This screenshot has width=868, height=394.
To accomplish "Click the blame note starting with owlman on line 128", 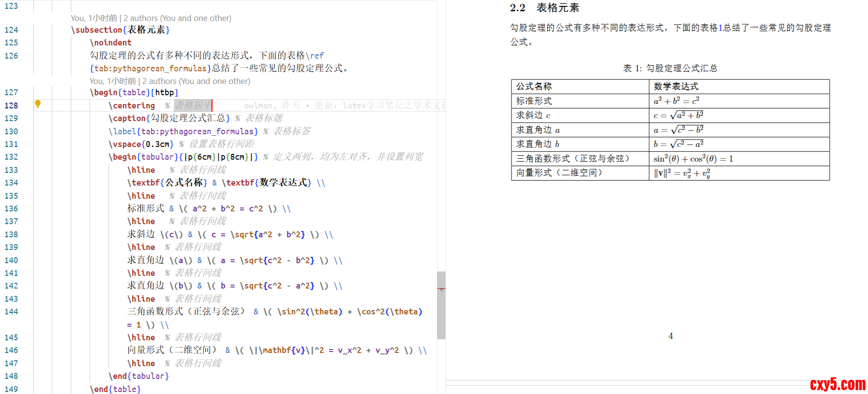I will click(x=344, y=105).
